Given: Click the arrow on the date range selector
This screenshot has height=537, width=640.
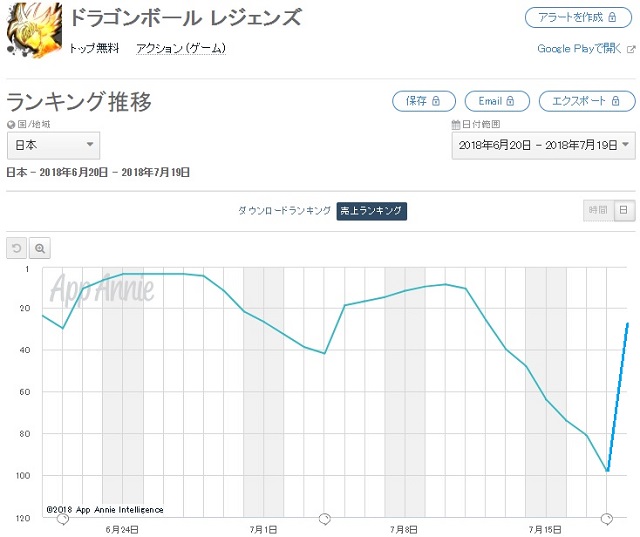Looking at the screenshot, I should (625, 144).
